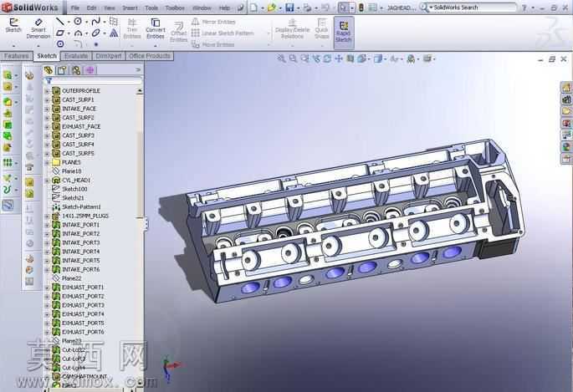573x392 pixels.
Task: Click the Save icon in title toolbar
Action: click(x=289, y=8)
